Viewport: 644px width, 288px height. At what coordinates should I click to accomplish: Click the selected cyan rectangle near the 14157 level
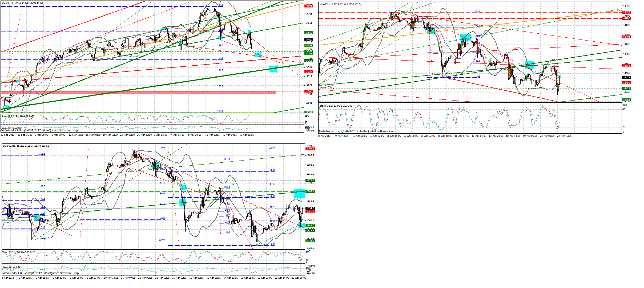[x=273, y=69]
